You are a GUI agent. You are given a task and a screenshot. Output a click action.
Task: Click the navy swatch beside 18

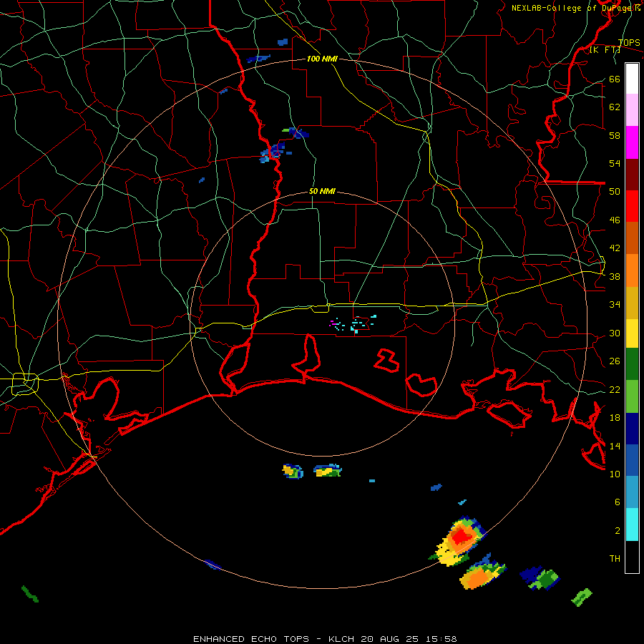click(632, 429)
